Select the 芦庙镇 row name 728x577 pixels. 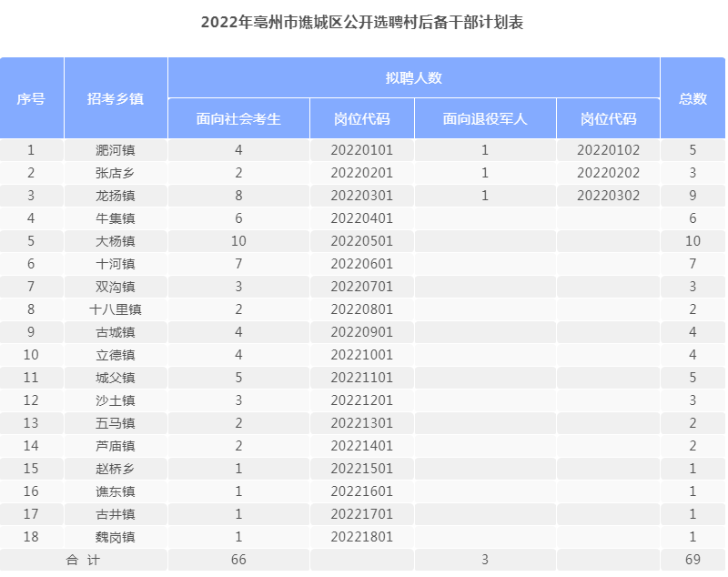coord(116,446)
